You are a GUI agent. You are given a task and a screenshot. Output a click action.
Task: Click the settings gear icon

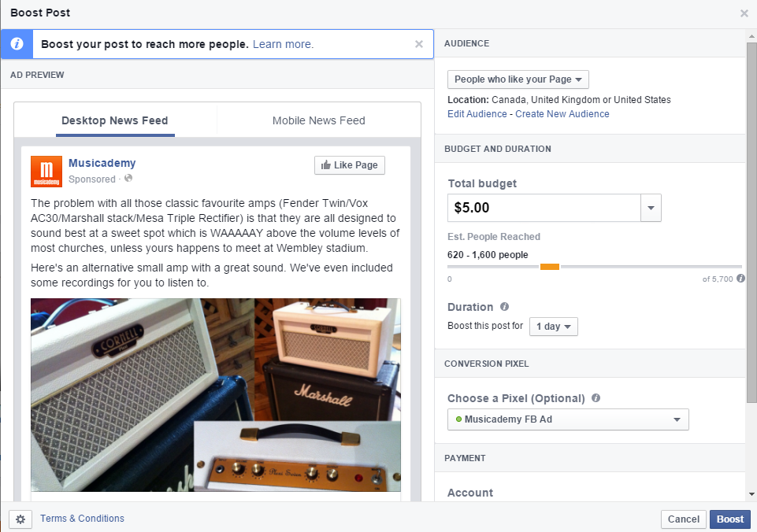click(x=20, y=519)
